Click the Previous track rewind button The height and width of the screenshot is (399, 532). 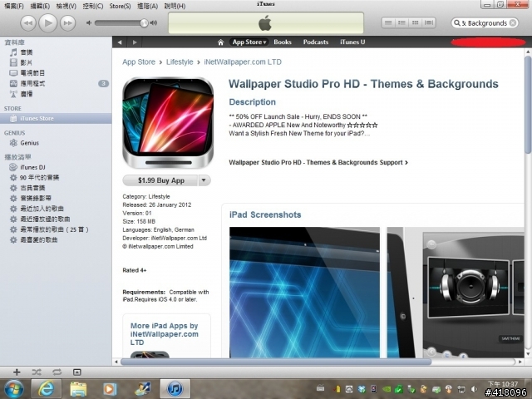28,23
